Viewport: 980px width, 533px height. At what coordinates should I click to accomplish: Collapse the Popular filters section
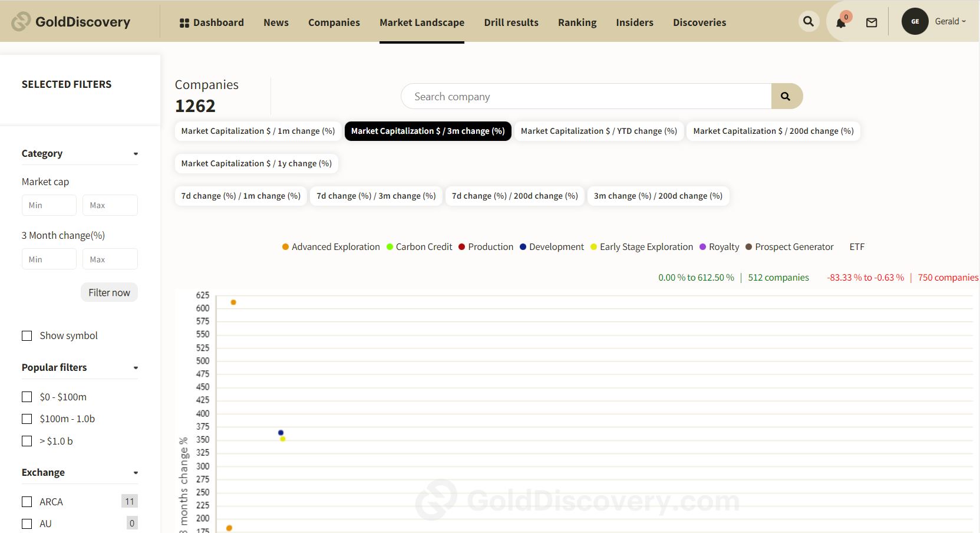[x=136, y=368]
